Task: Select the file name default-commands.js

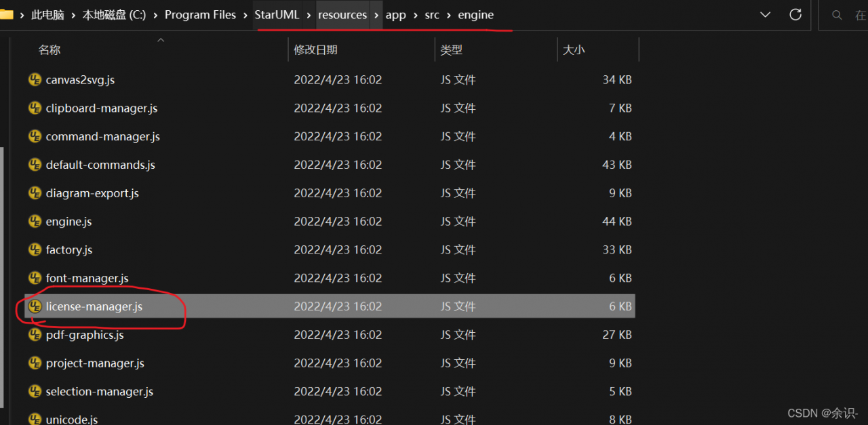Action: point(100,165)
